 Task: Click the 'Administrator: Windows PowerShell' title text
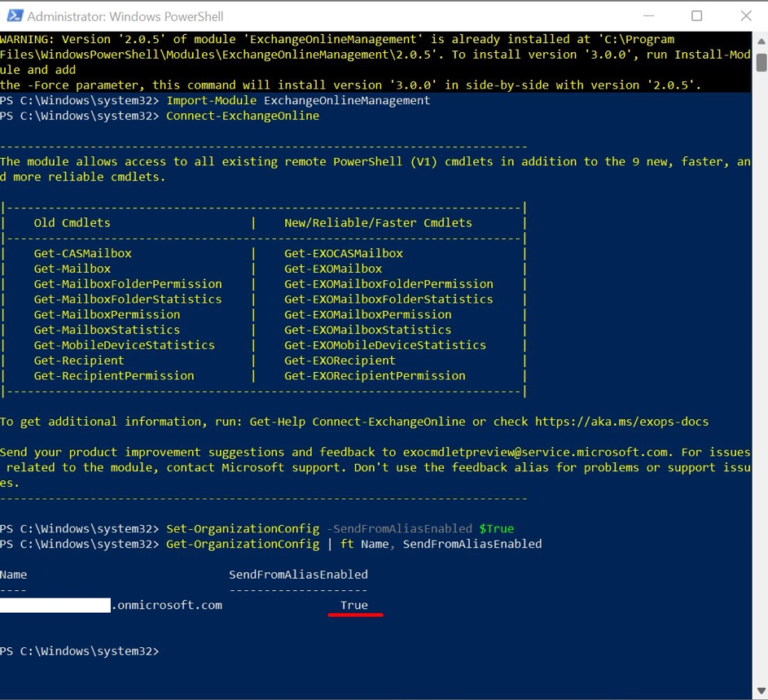point(125,16)
